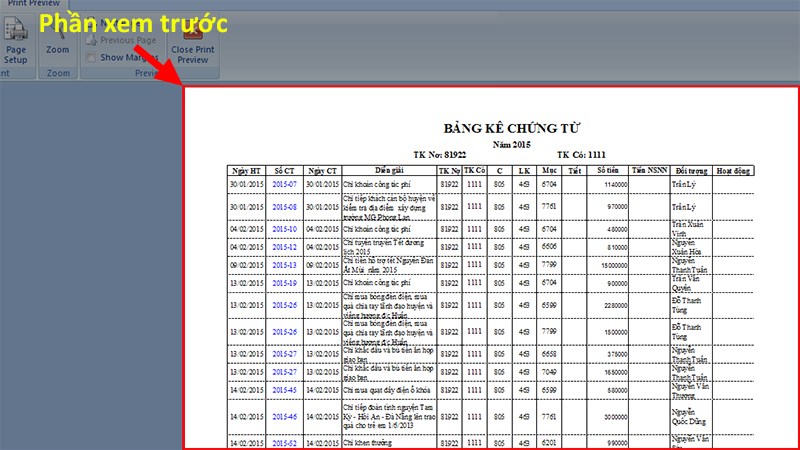
Task: Click the 'Ngày HT' column header
Action: (246, 171)
